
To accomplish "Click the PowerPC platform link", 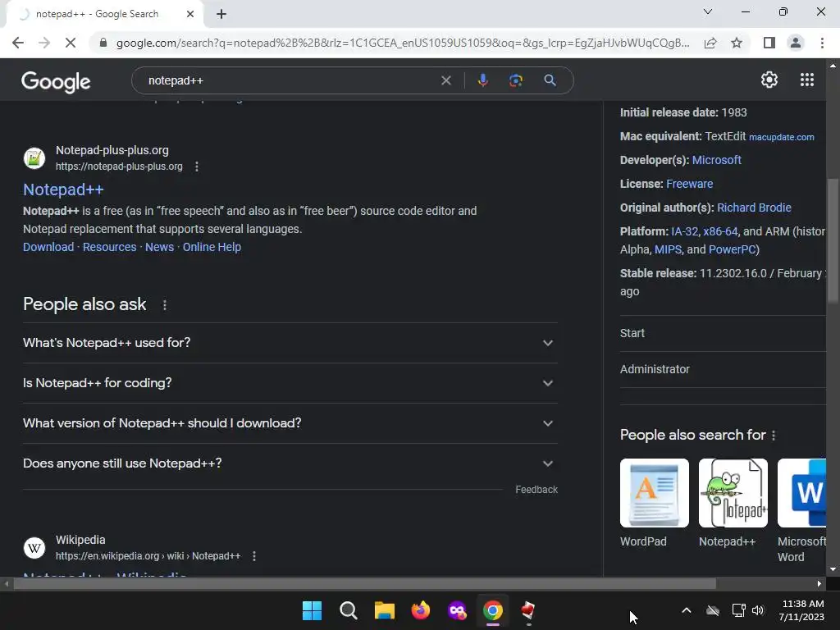I will pos(732,249).
